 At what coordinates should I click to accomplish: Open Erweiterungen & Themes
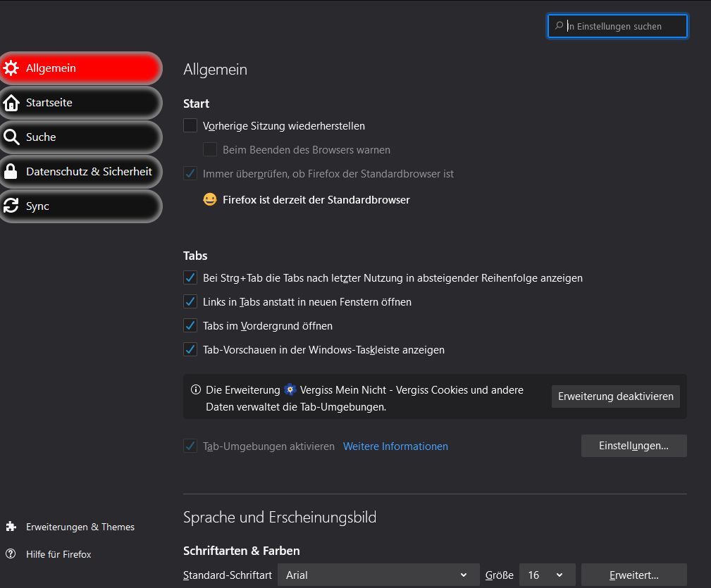click(x=70, y=527)
